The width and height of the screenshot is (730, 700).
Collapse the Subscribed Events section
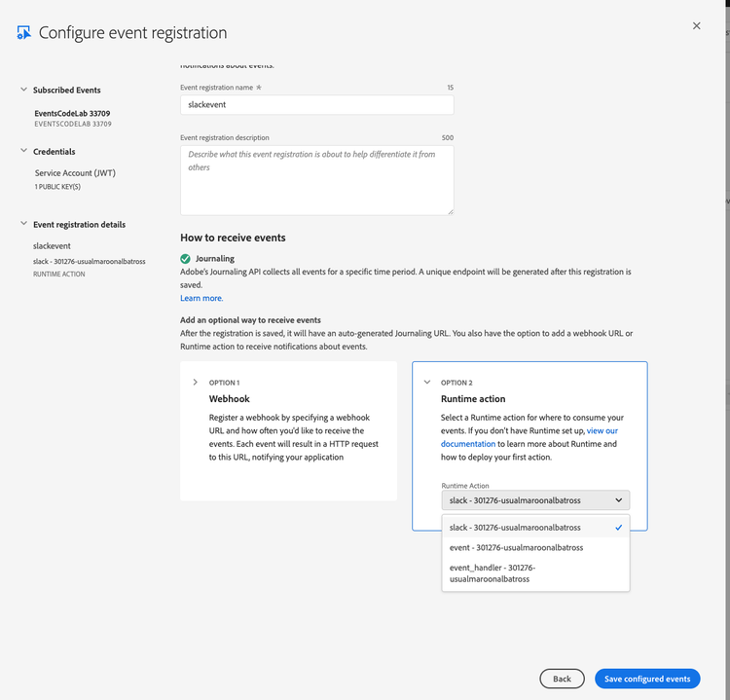coord(23,90)
